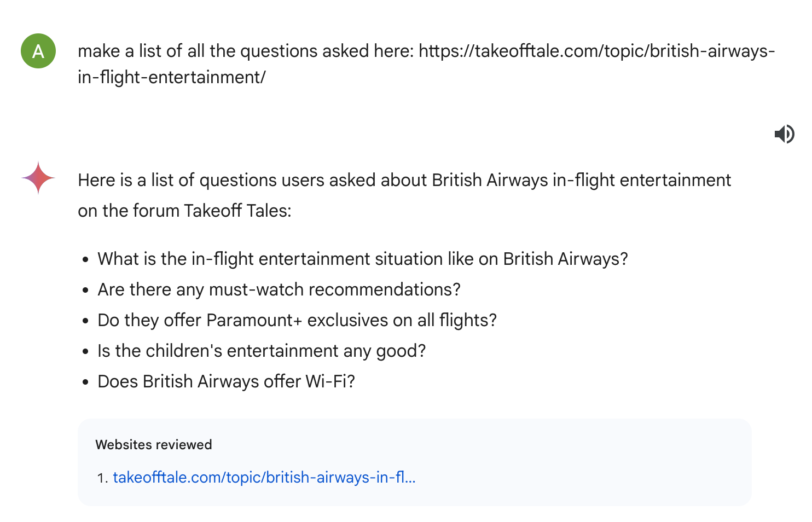Click the "Takeoff Tales" forum name in intro
This screenshot has width=812, height=522.
click(x=237, y=211)
